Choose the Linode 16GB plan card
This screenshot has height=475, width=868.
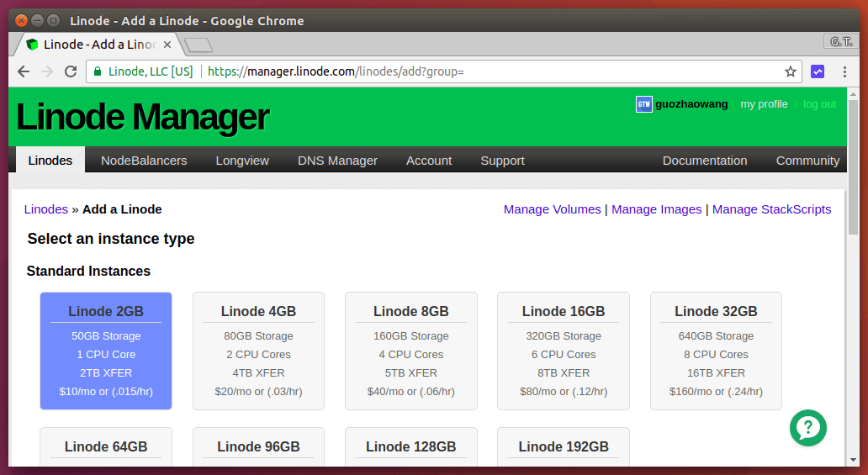[x=564, y=351]
